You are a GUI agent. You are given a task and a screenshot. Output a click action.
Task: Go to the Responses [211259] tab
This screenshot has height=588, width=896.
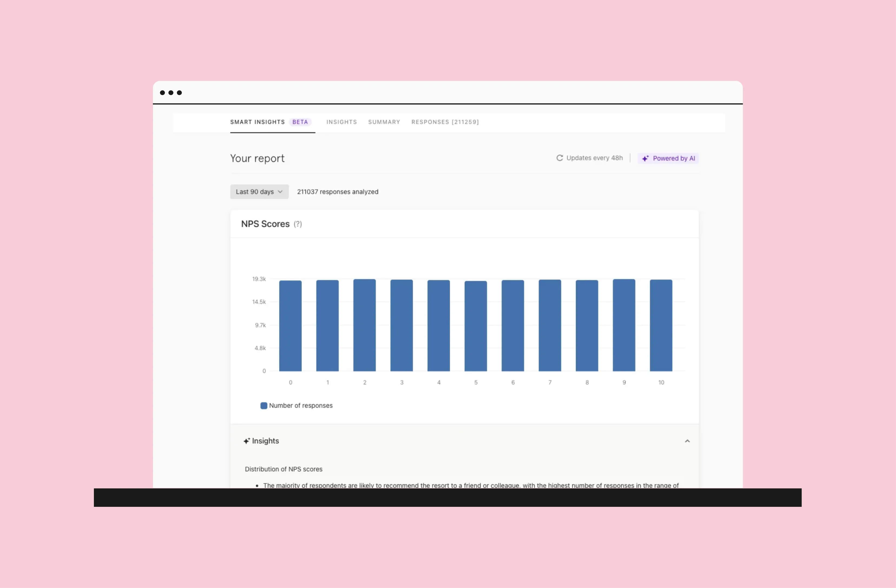click(445, 122)
